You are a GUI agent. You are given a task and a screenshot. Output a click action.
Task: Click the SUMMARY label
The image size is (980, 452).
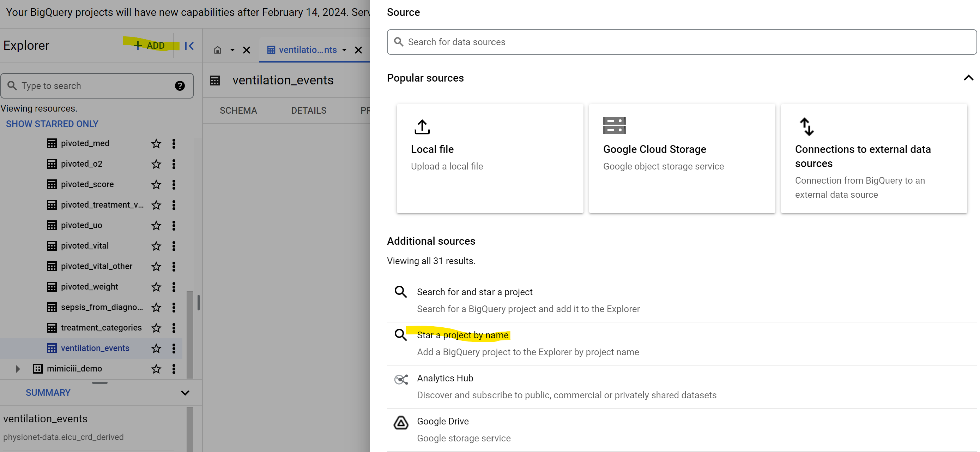click(48, 393)
